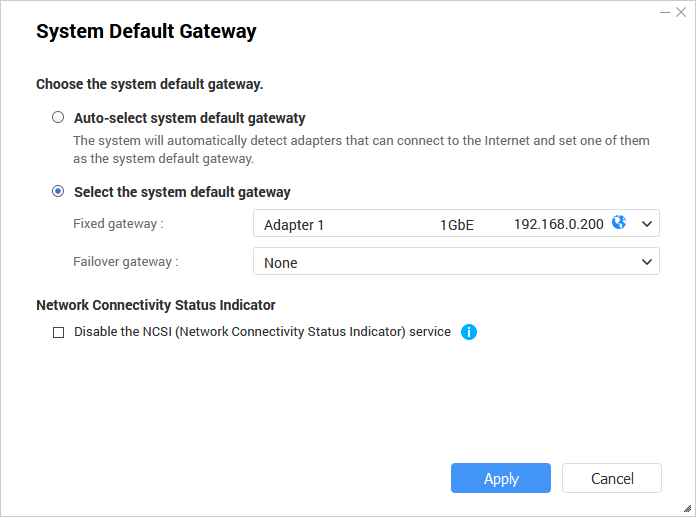The image size is (696, 517).
Task: Minimize the System Default Gateway dialog
Action: click(x=664, y=11)
